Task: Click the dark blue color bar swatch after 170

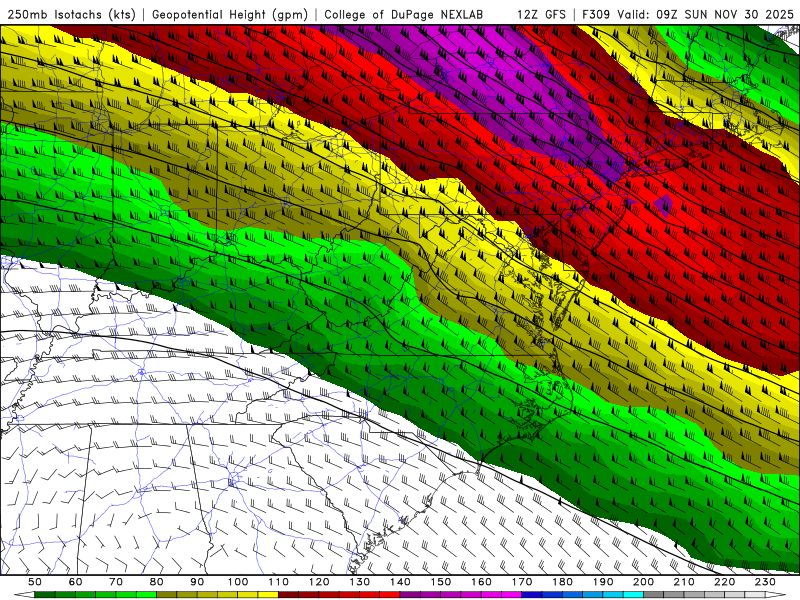Action: [x=532, y=594]
